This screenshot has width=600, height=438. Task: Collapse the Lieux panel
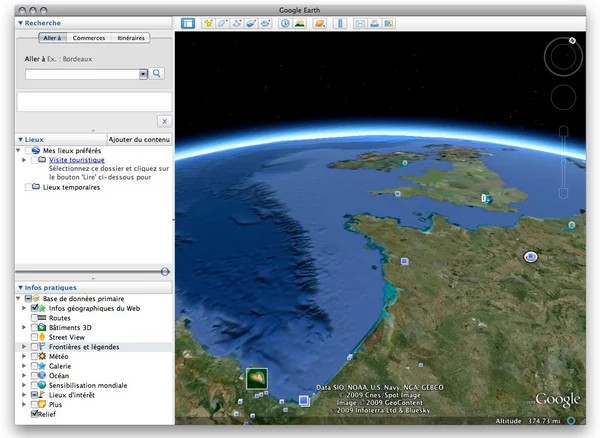[x=21, y=140]
